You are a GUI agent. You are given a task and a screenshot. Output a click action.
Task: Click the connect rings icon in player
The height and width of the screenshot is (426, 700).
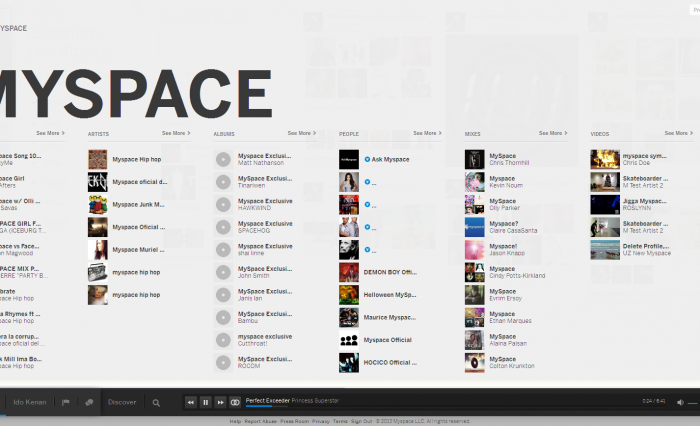pos(235,402)
